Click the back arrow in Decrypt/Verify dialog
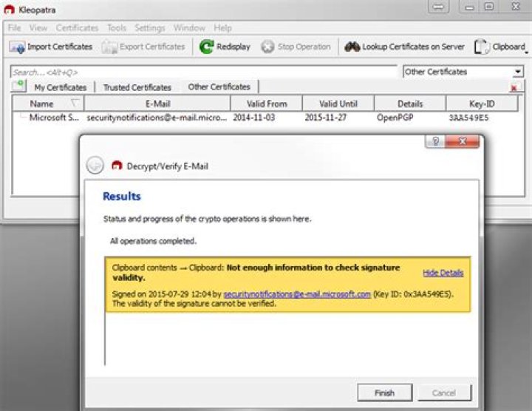 [95, 166]
